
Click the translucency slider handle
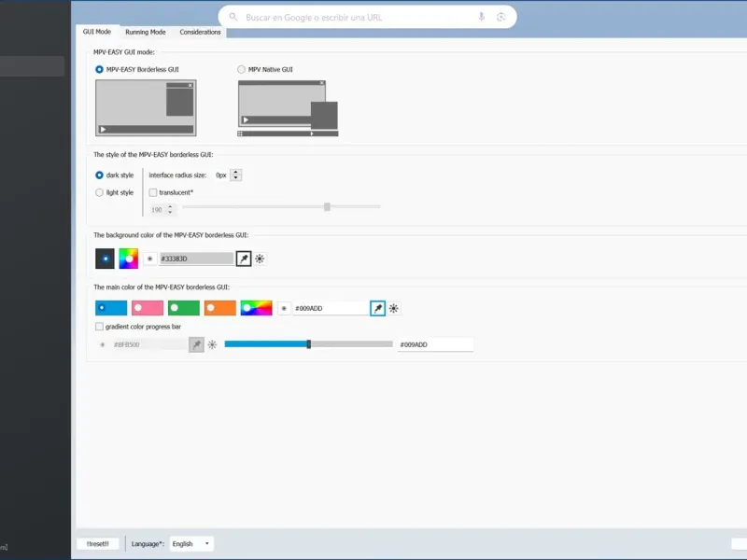click(x=327, y=206)
